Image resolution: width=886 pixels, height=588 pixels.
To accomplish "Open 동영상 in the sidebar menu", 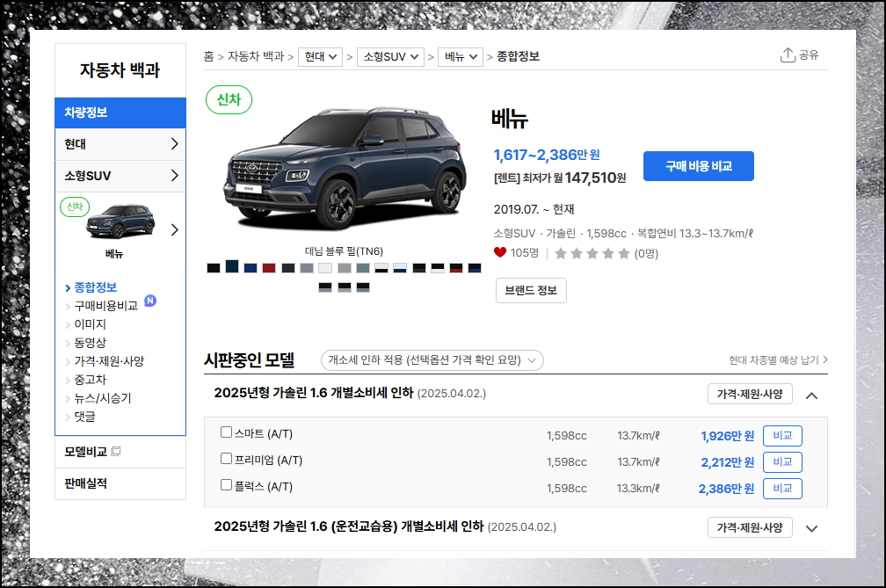I will (x=90, y=343).
